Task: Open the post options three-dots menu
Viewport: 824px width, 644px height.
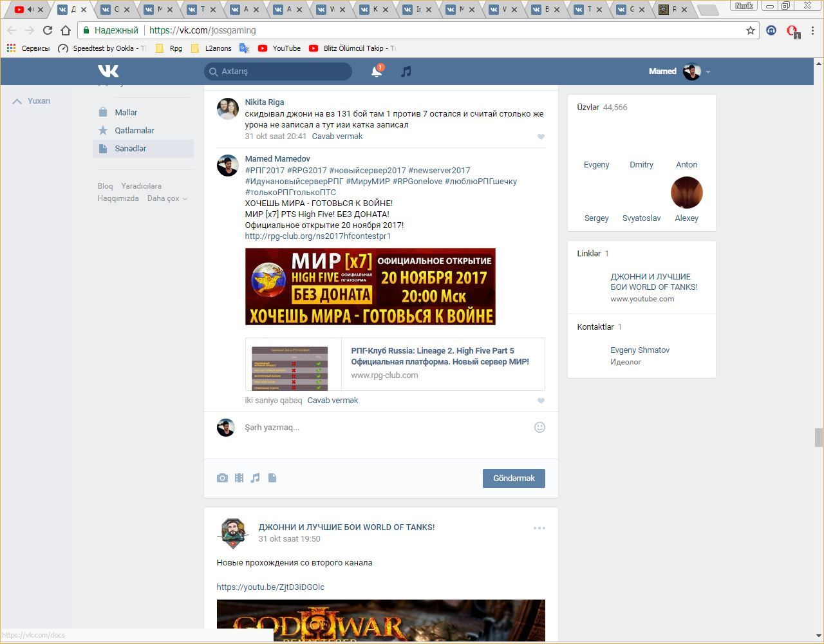Action: [x=539, y=528]
